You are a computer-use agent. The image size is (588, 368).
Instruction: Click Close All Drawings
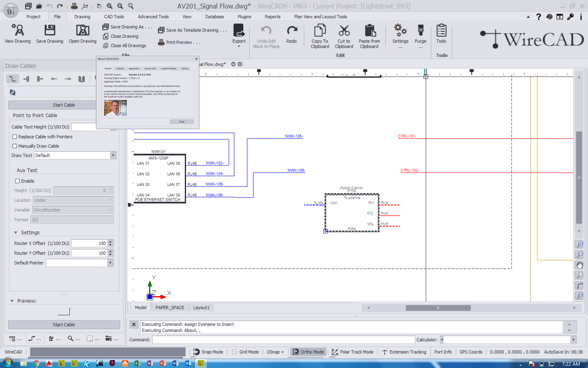click(x=124, y=46)
